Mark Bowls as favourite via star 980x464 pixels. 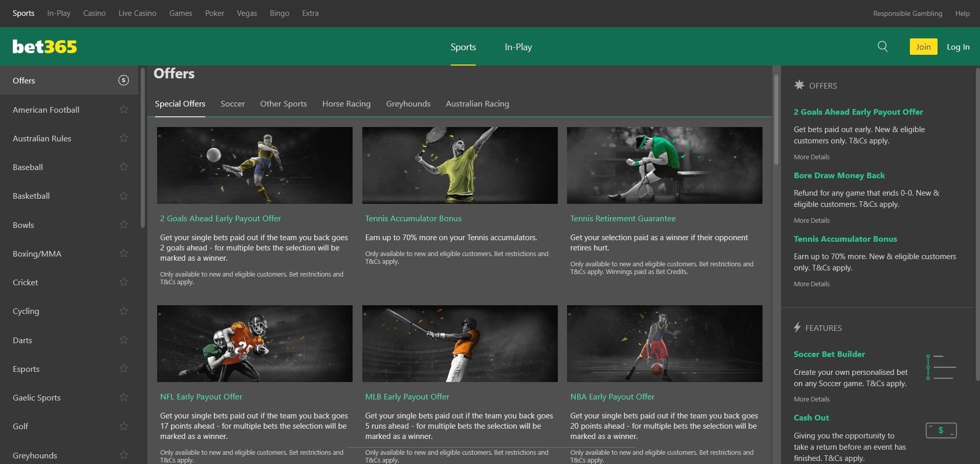coord(123,225)
